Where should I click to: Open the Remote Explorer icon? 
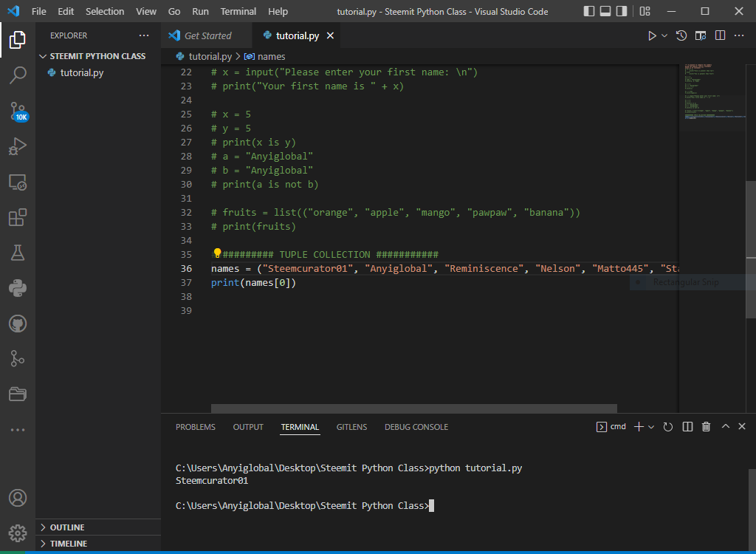tap(18, 182)
